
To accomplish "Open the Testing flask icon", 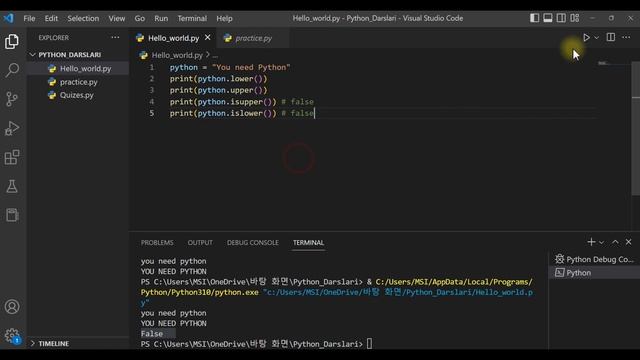I will tap(12, 186).
